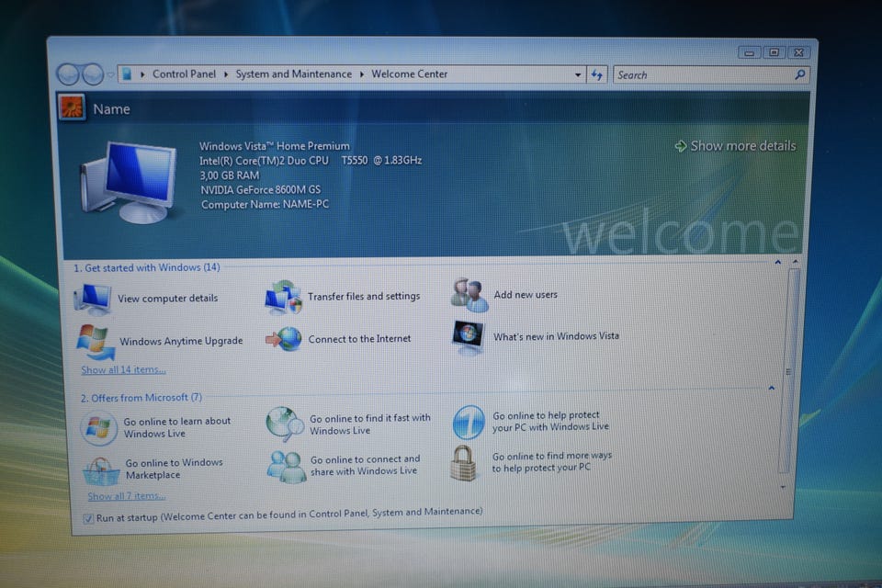882x588 pixels.
Task: Click the green Show more details arrow icon
Action: click(681, 146)
